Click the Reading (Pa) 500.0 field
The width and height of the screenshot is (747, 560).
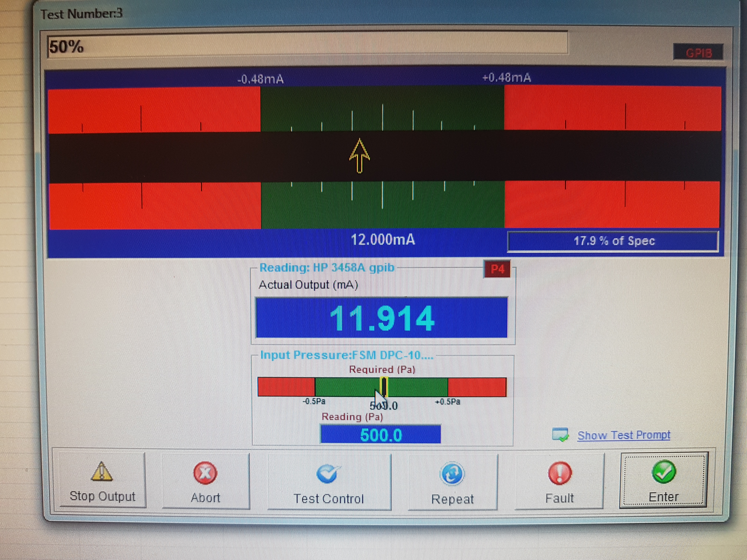coord(381,434)
